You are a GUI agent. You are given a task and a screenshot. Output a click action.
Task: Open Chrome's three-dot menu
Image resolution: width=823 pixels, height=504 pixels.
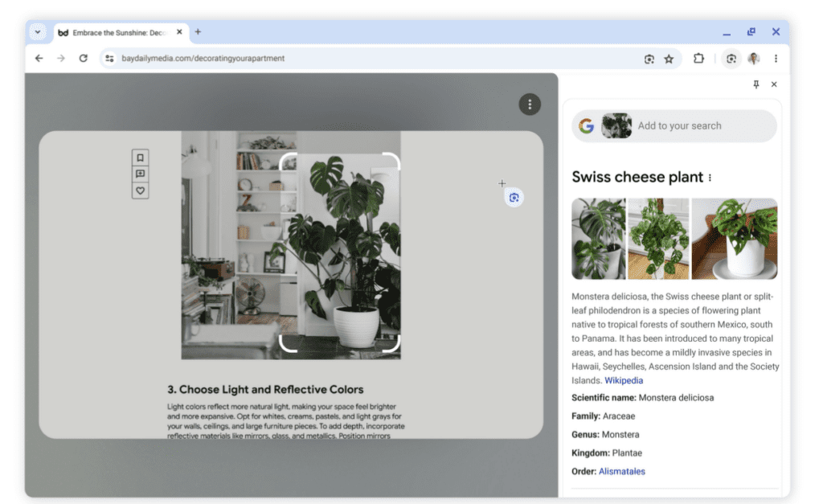[x=776, y=59]
